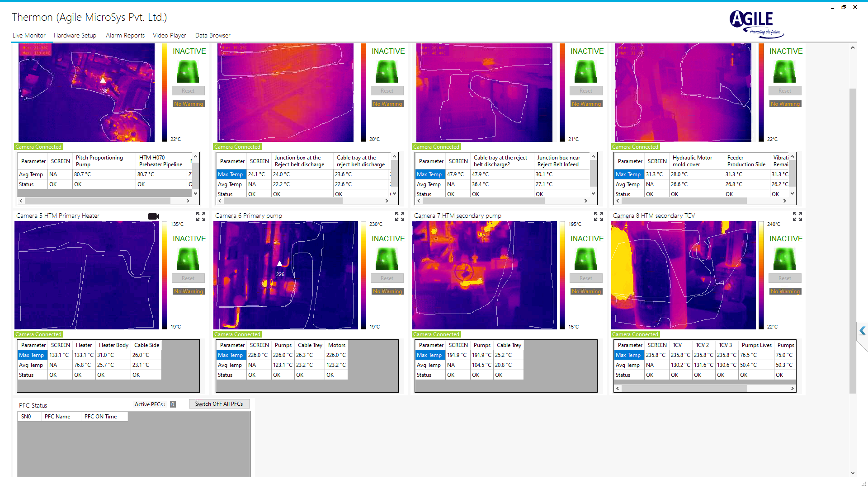Screen dimensions: 868x488
Task: Open the Data Browser tab
Action: pos(212,35)
